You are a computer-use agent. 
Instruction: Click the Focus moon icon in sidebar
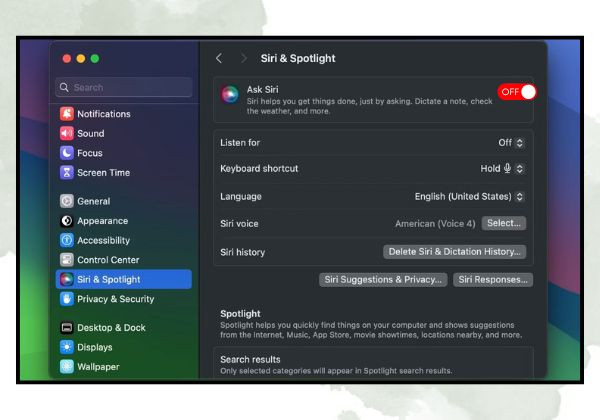(x=67, y=153)
